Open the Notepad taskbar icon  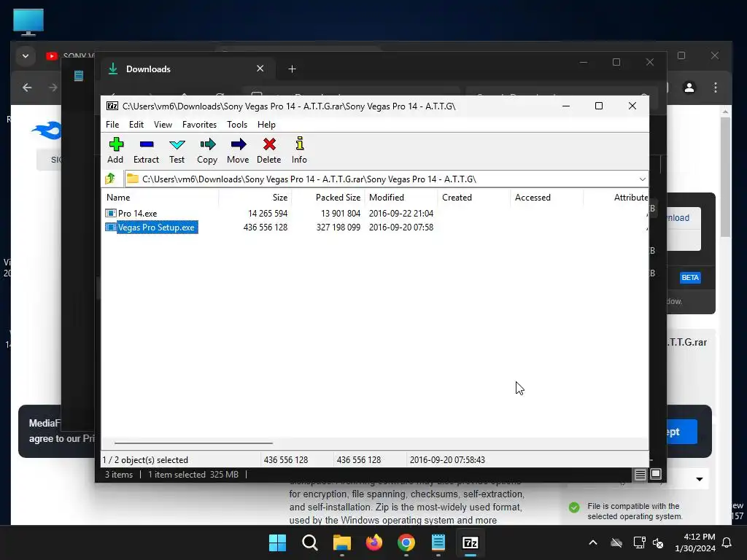tap(438, 542)
